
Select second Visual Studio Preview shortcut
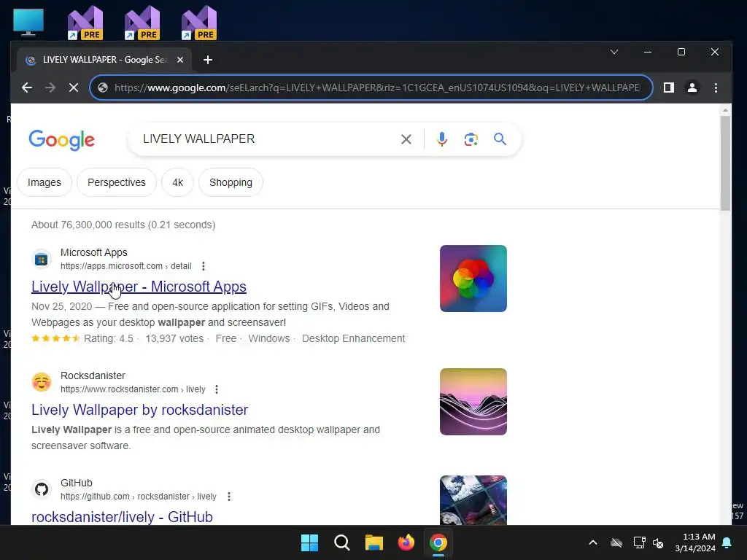point(142,23)
